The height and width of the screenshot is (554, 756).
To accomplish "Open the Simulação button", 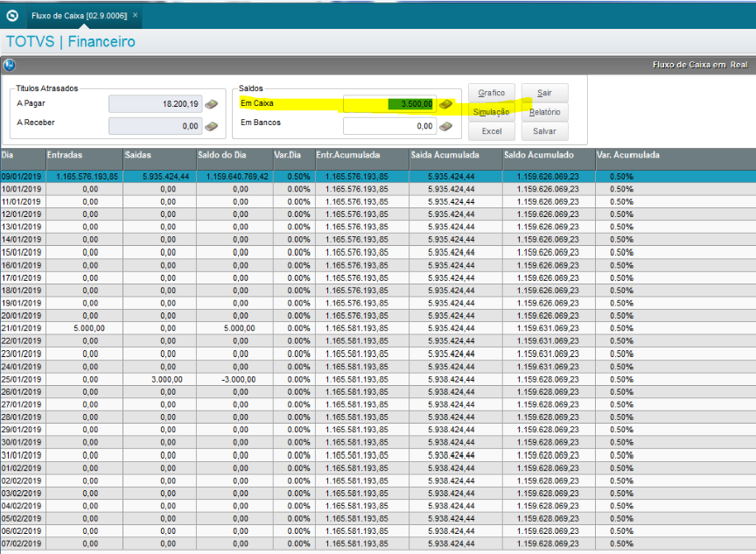I will pyautogui.click(x=491, y=112).
